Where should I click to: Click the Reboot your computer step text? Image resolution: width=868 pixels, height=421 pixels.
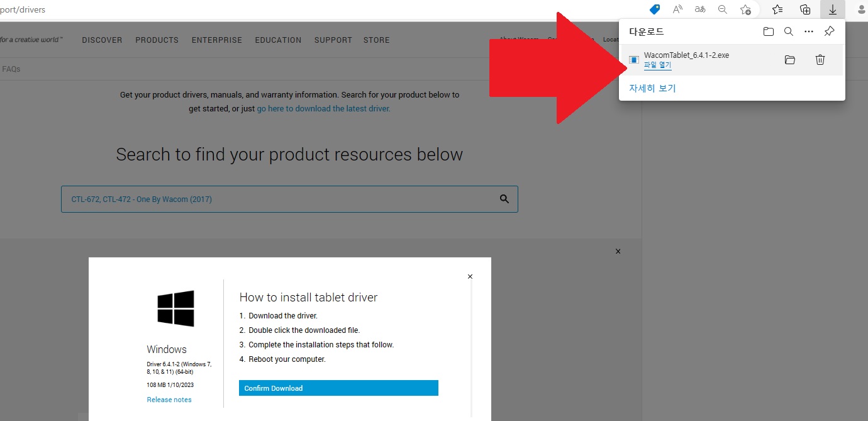[x=287, y=359]
